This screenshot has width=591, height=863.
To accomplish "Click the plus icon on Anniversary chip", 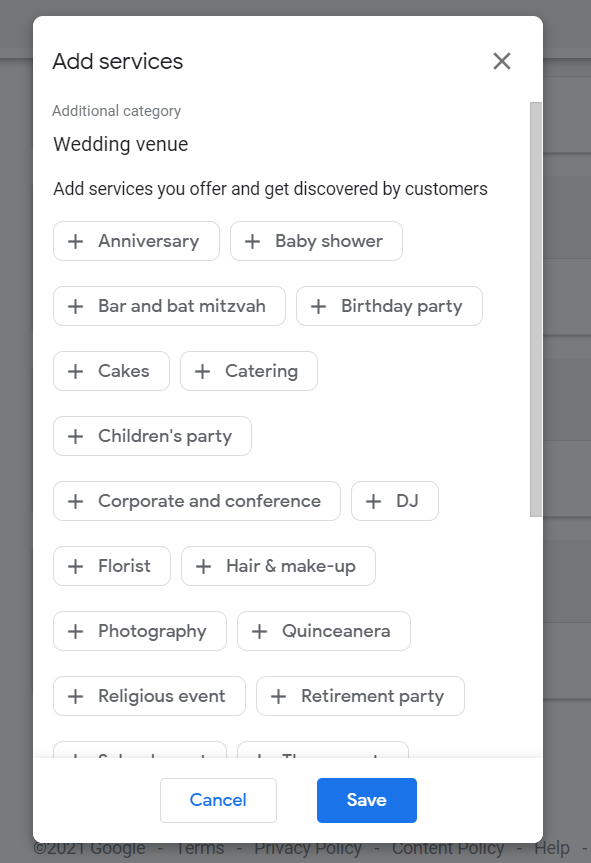I will (x=75, y=241).
